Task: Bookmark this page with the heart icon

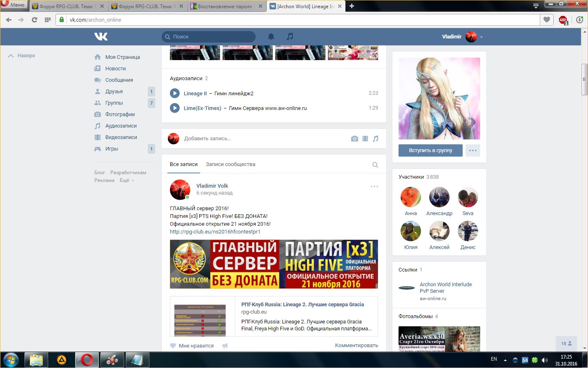Action: [547, 20]
